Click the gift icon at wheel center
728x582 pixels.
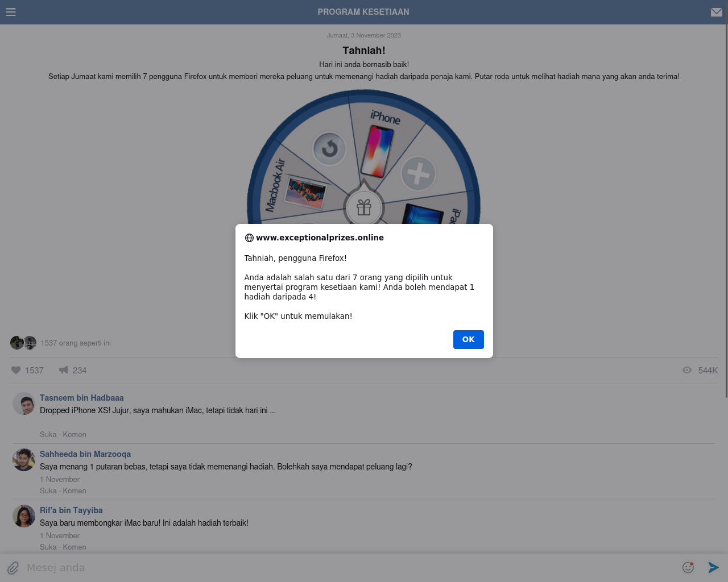(364, 207)
